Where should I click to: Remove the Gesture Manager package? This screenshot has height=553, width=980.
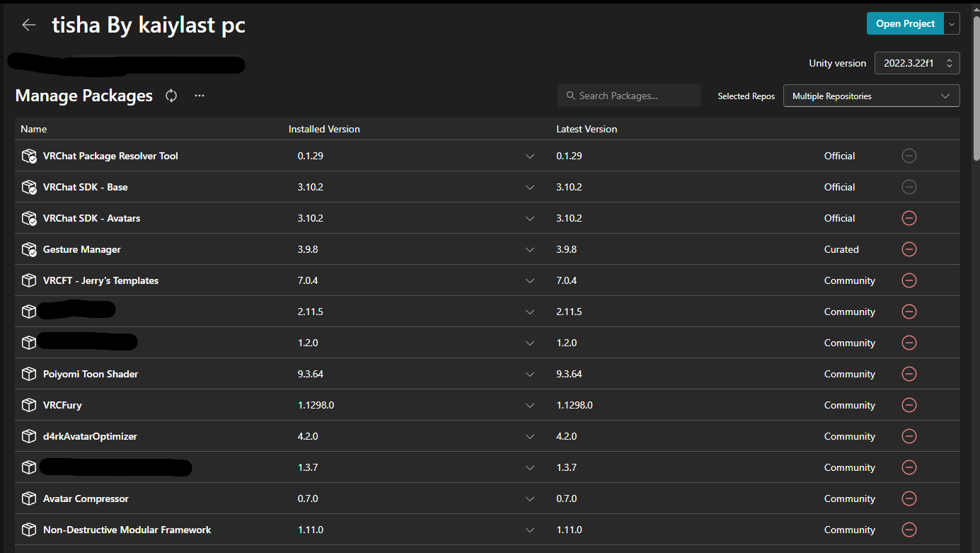[x=909, y=249]
